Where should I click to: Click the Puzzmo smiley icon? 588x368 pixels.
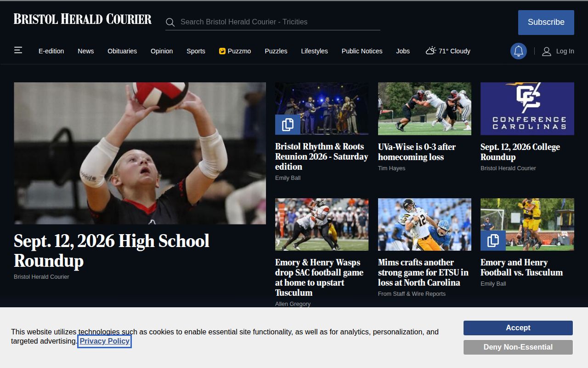(222, 51)
